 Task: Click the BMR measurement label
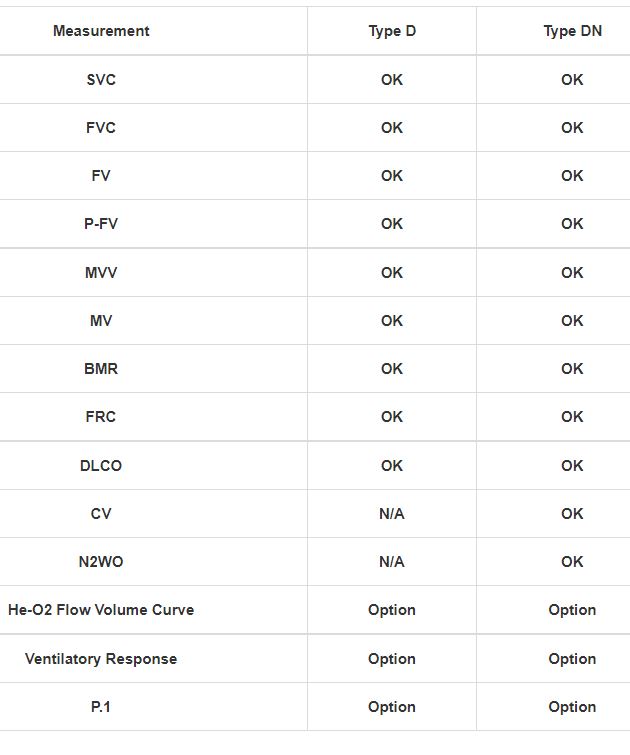coord(101,368)
